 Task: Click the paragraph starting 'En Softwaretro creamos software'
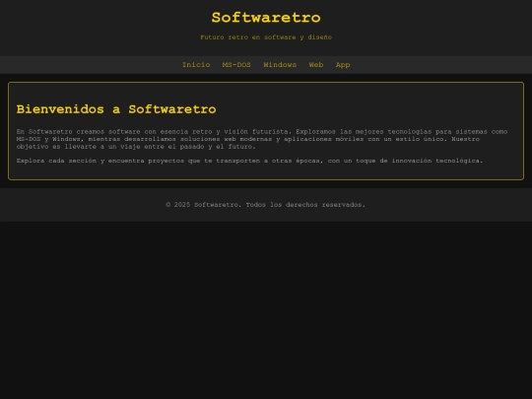coord(262,139)
